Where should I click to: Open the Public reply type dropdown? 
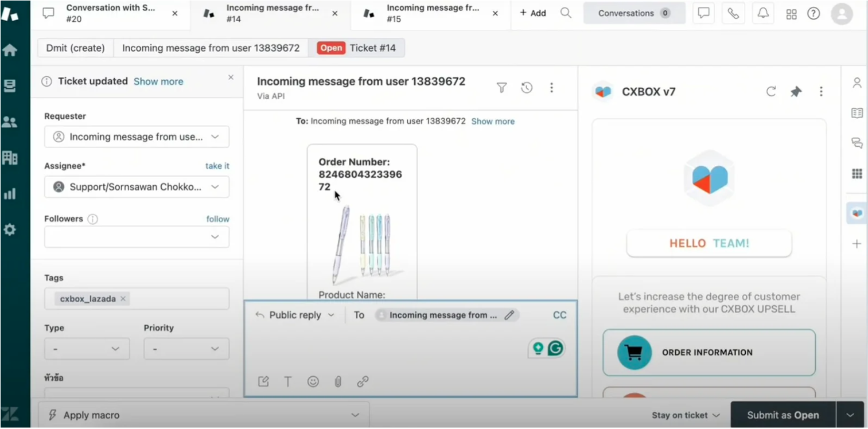[295, 315]
